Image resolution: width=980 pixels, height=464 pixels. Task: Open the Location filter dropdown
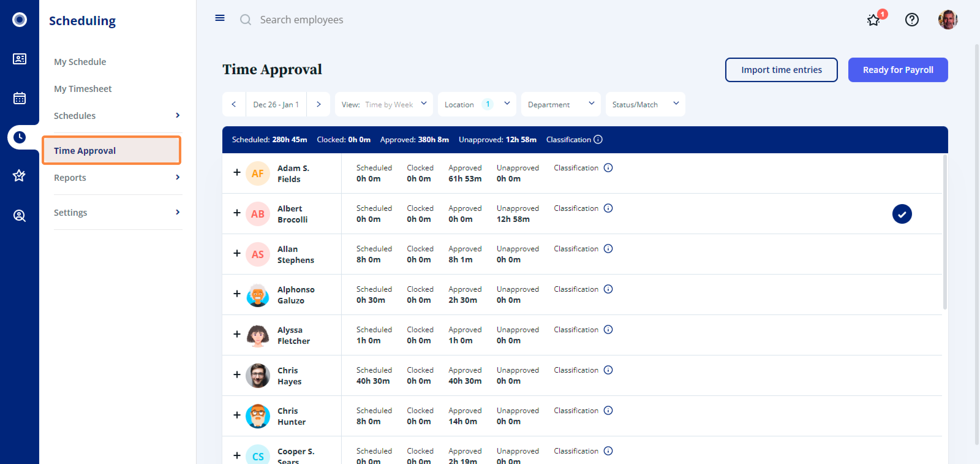477,104
